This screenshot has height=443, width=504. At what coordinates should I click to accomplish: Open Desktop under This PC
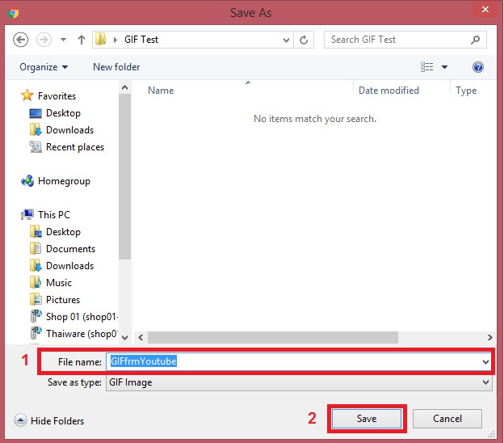(x=63, y=232)
